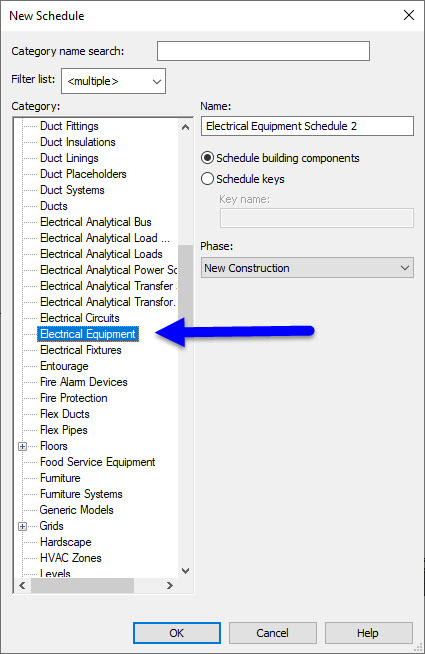Click the Category name search field

[x=263, y=51]
